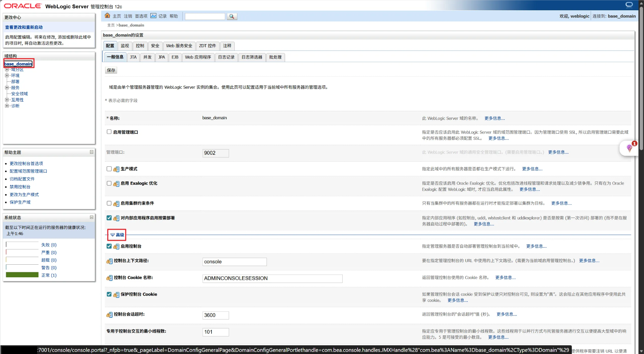Click the green 正常 health status bar
644x354 pixels.
tap(22, 275)
